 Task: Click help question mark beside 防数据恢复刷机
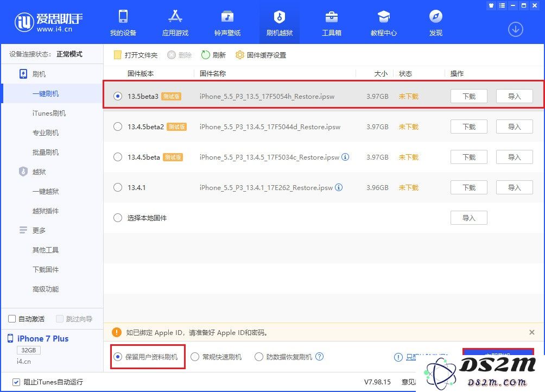click(319, 357)
